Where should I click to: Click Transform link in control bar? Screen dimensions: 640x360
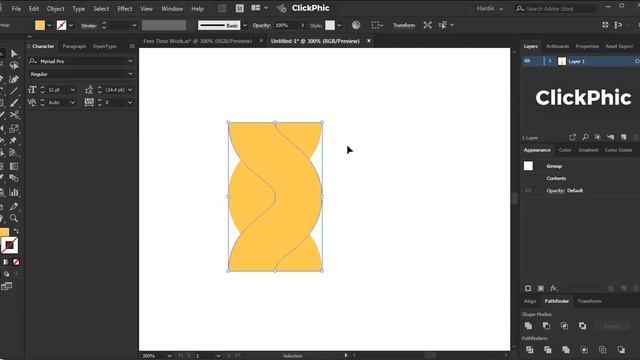(x=404, y=25)
